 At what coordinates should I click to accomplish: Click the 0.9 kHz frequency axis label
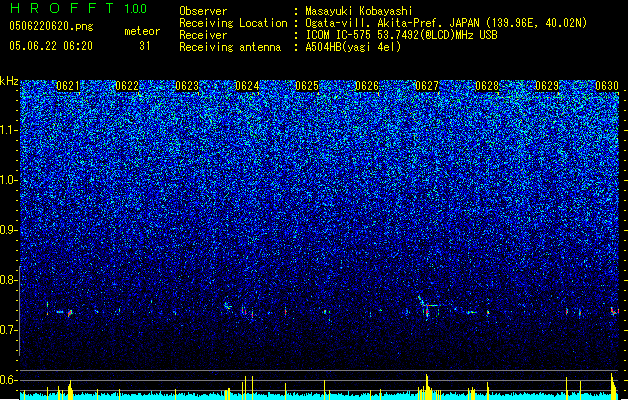pos(9,230)
